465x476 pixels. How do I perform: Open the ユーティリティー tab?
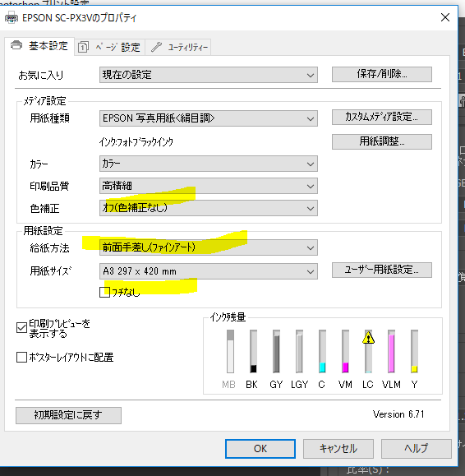coord(178,48)
